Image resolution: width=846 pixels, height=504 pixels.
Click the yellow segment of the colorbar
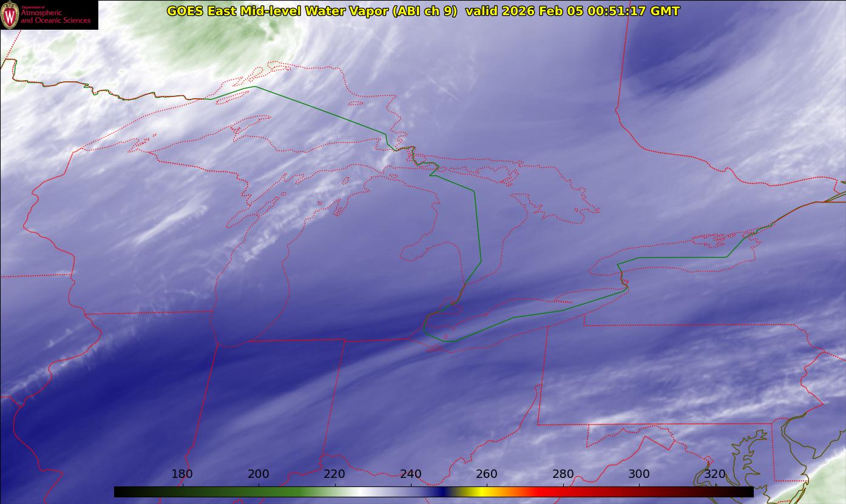[479, 492]
